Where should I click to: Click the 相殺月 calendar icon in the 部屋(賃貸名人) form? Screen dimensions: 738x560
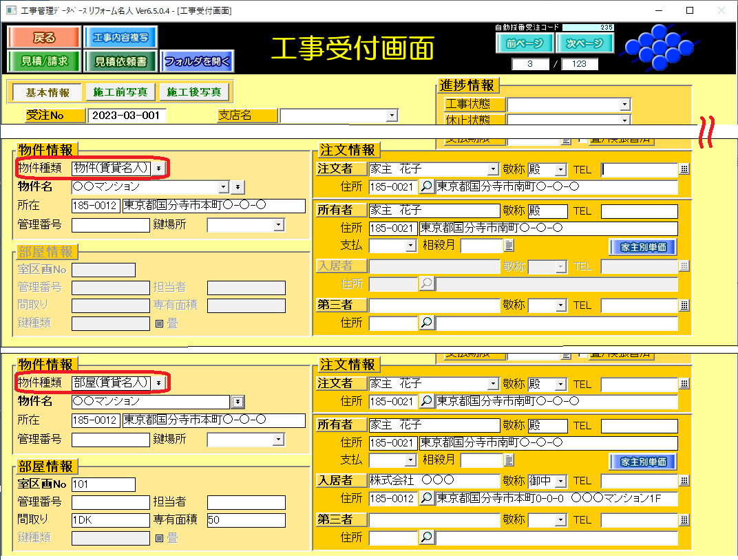[x=509, y=460]
